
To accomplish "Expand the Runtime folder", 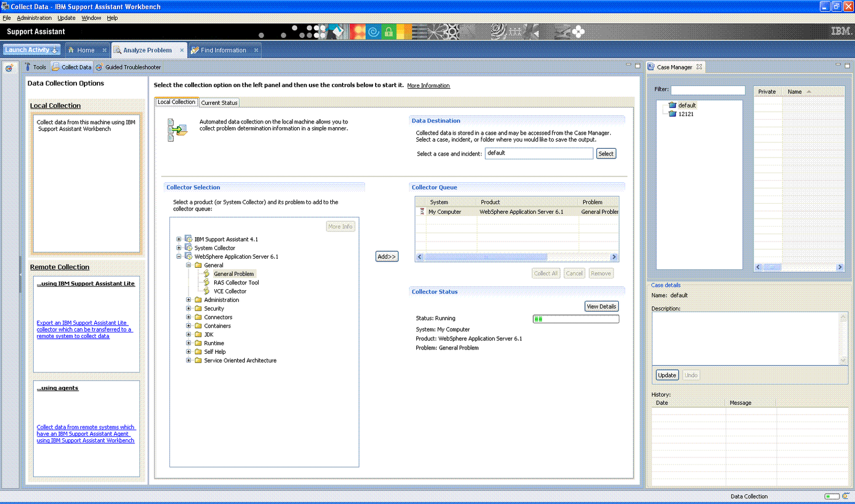I will tap(189, 343).
